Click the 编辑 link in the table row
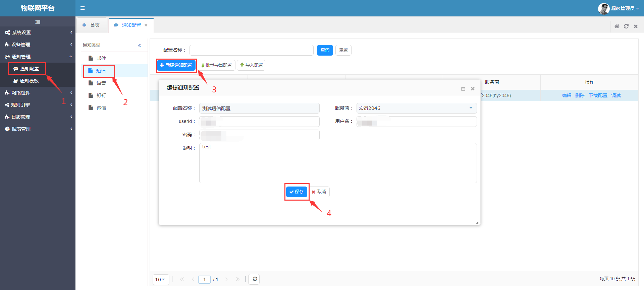 pos(567,95)
